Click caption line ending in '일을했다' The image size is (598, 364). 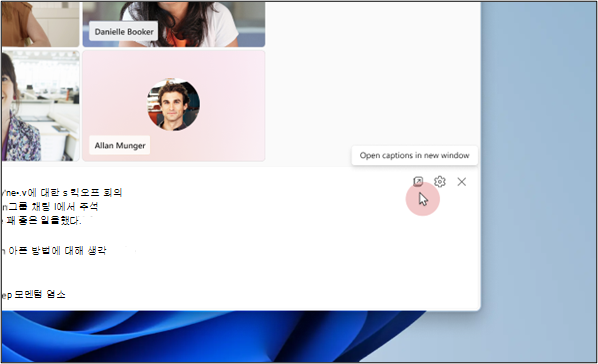[x=42, y=221]
